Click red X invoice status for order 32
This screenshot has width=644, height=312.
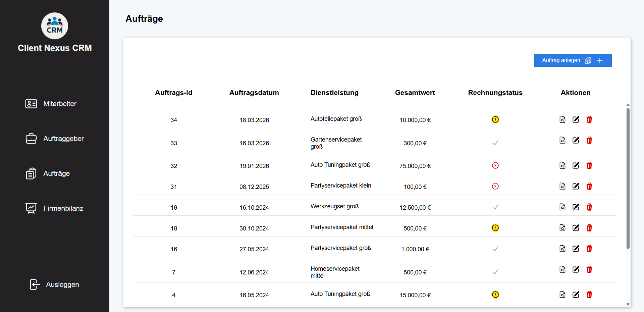tap(495, 165)
